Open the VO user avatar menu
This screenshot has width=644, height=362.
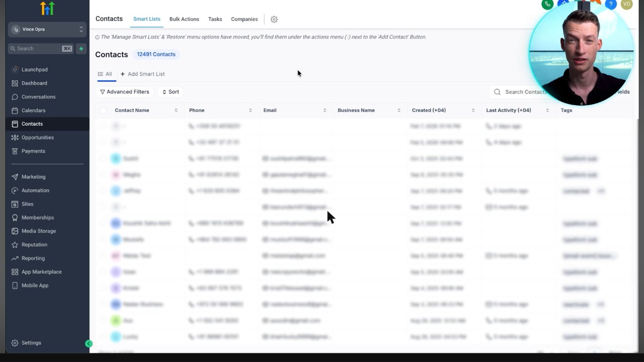[x=627, y=4]
